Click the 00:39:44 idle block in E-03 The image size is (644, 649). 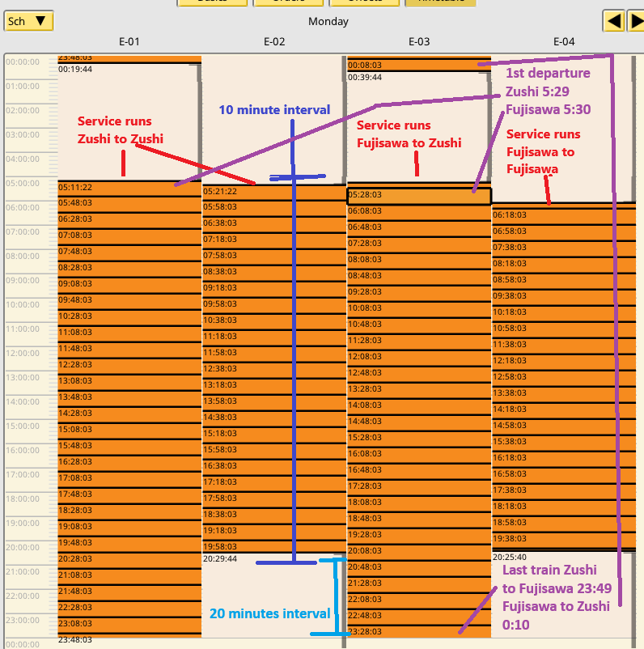(419, 127)
